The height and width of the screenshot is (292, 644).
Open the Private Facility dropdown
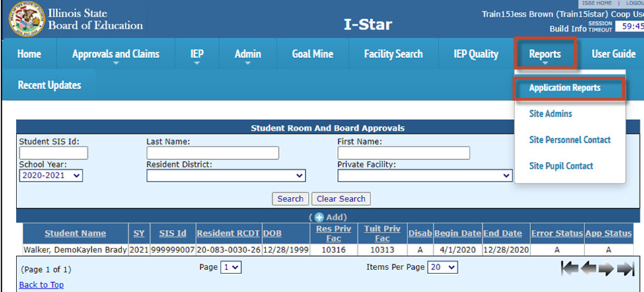(425, 176)
